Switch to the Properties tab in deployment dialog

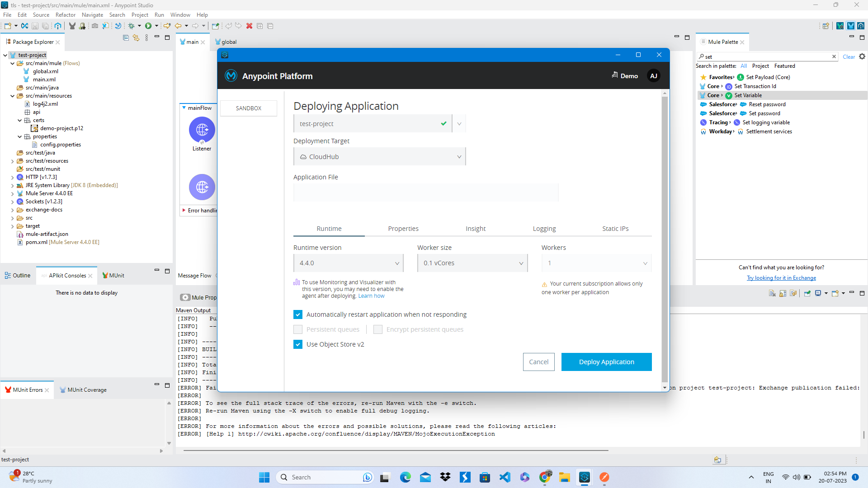pos(403,229)
